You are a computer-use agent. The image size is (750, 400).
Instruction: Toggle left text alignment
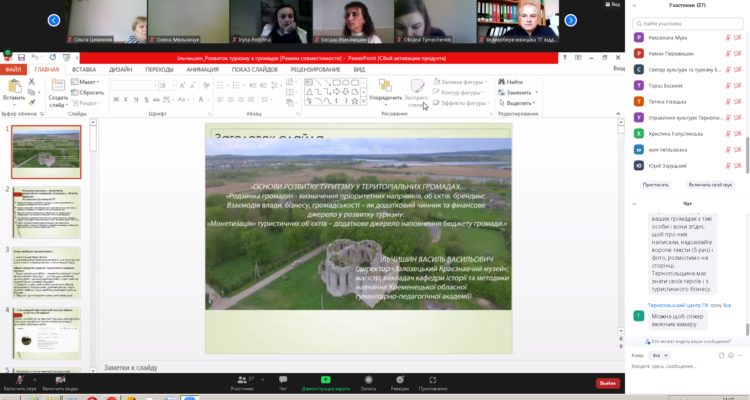(x=220, y=100)
